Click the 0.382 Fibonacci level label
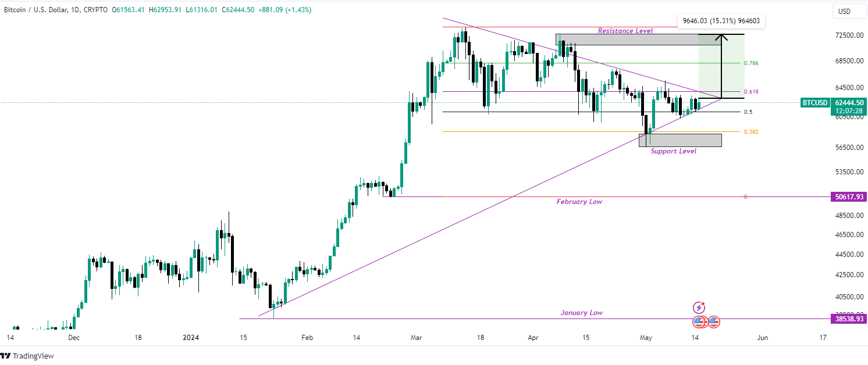This screenshot has height=365, width=868. (751, 132)
